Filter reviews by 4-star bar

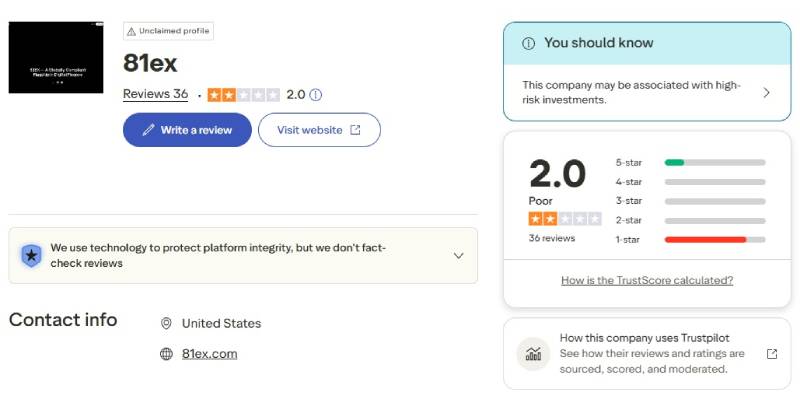click(x=715, y=182)
